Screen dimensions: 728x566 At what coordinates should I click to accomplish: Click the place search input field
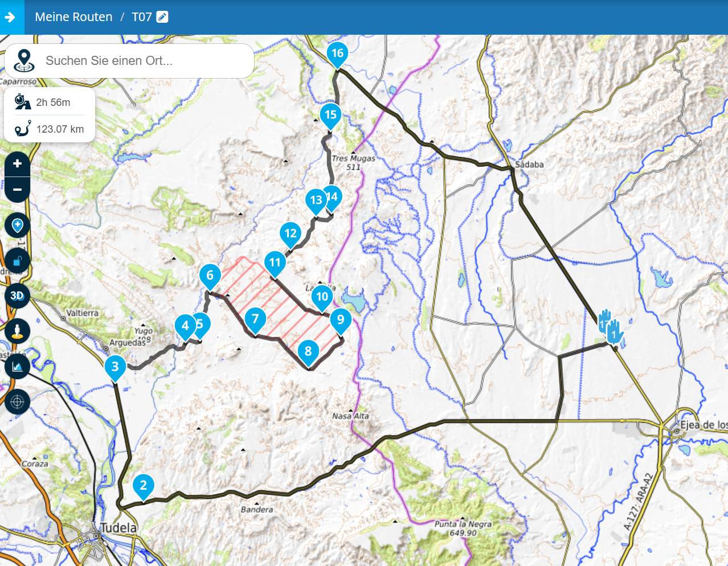pyautogui.click(x=145, y=61)
